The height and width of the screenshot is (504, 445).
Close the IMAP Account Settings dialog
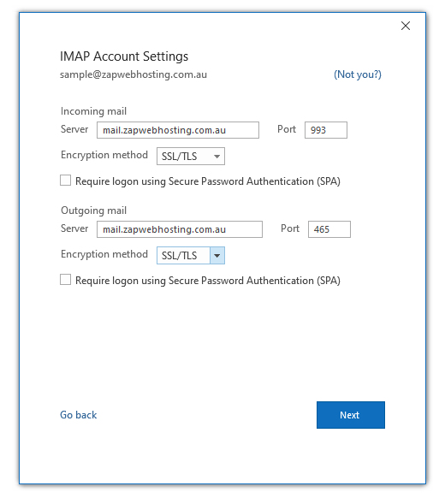(406, 26)
